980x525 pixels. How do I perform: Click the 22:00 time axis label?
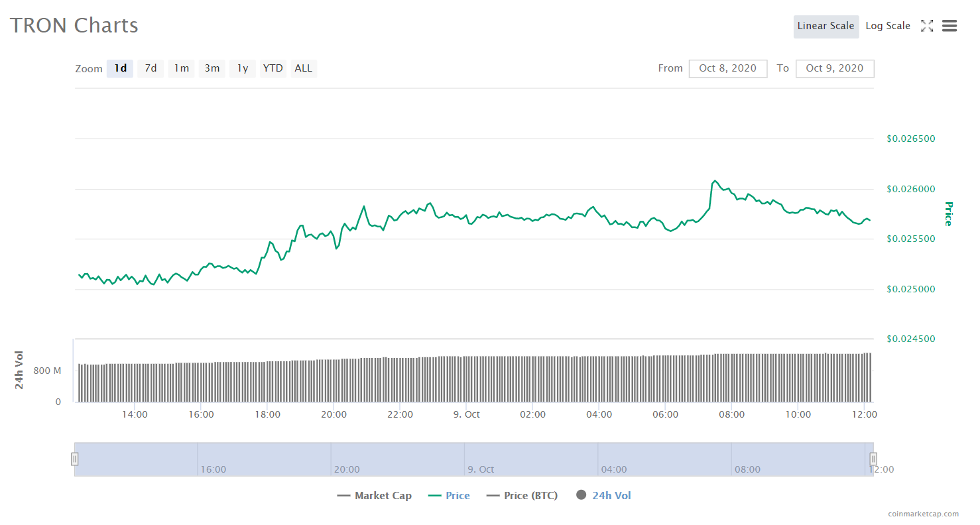pos(400,414)
